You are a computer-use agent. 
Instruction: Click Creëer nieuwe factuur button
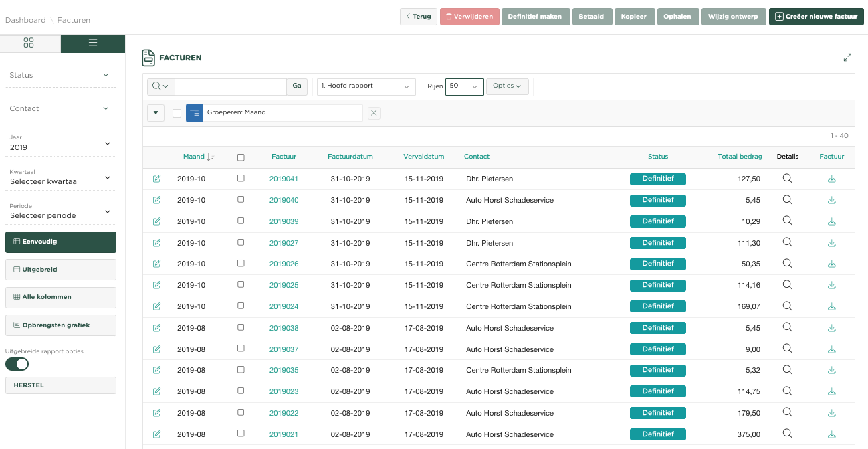815,17
